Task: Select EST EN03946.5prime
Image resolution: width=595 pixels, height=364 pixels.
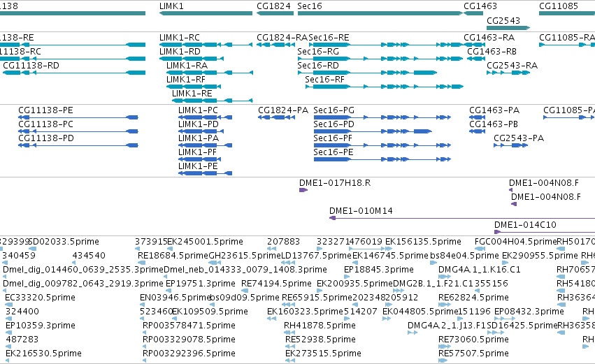Action: point(175,298)
